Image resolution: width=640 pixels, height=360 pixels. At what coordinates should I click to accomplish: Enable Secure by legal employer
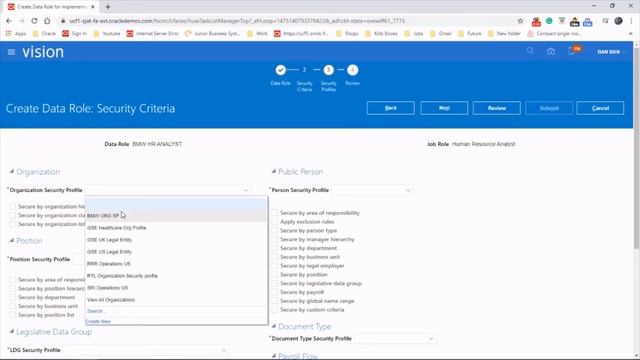pos(275,266)
